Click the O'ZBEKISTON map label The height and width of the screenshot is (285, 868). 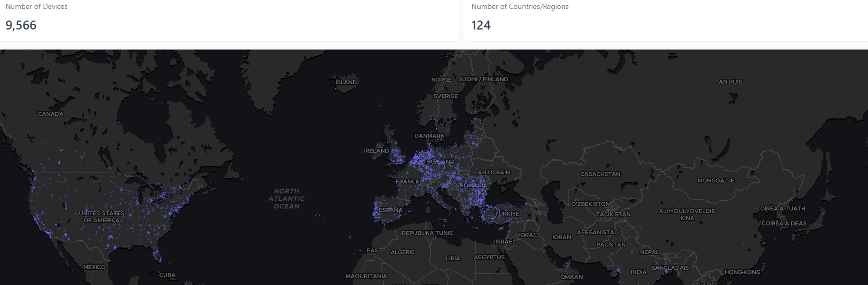pyautogui.click(x=591, y=204)
